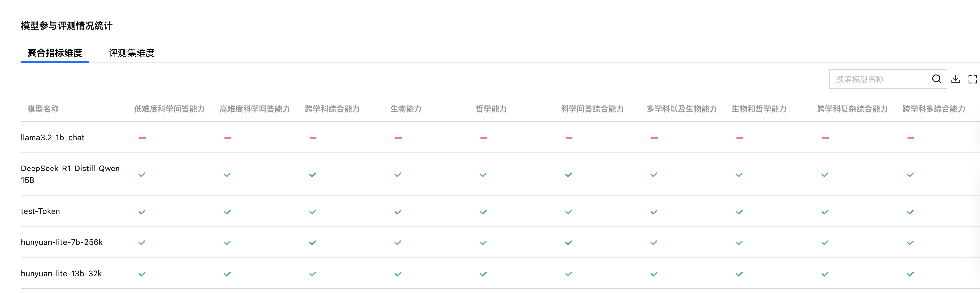Viewport: 980px width, 293px height.
Task: Switch to the 评测集维度 tab
Action: (x=132, y=53)
